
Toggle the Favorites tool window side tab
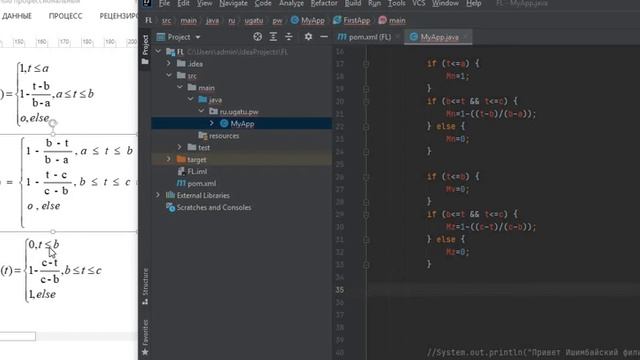click(145, 338)
